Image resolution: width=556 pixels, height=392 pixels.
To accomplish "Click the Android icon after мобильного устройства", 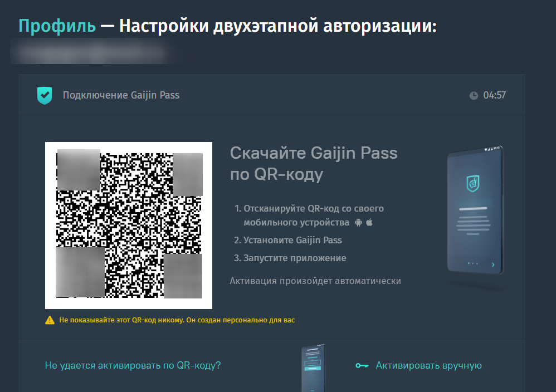I will [x=358, y=223].
